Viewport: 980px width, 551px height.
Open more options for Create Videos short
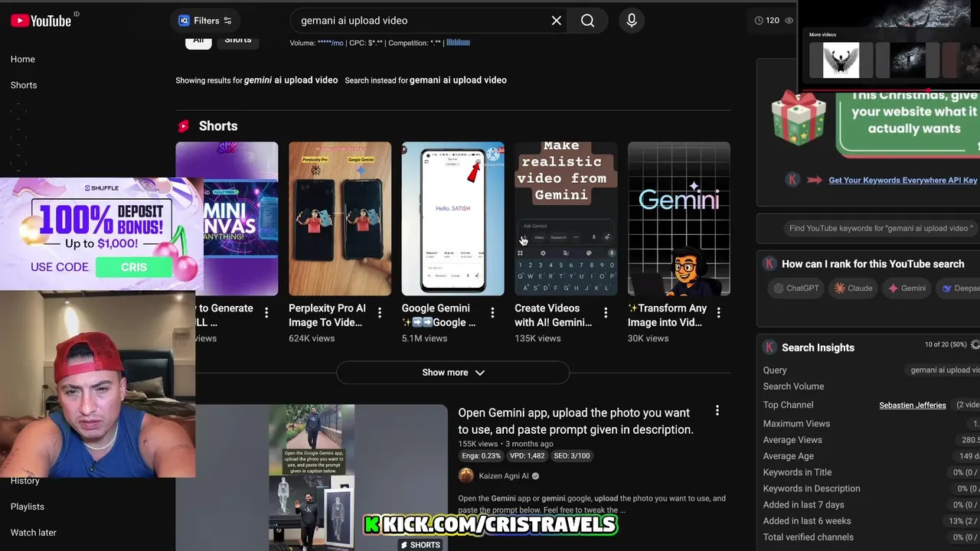click(x=606, y=312)
